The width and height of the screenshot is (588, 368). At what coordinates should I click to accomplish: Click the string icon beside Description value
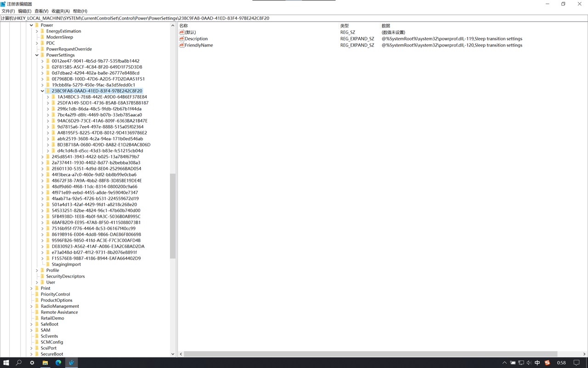pos(181,39)
